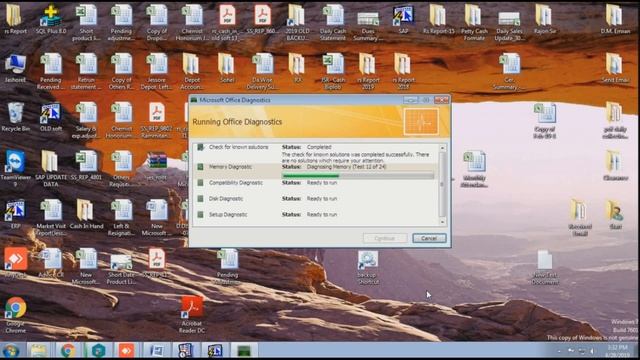Viewport: 640px width, 360px height.
Task: Open the New Text Document file
Action: (544, 267)
